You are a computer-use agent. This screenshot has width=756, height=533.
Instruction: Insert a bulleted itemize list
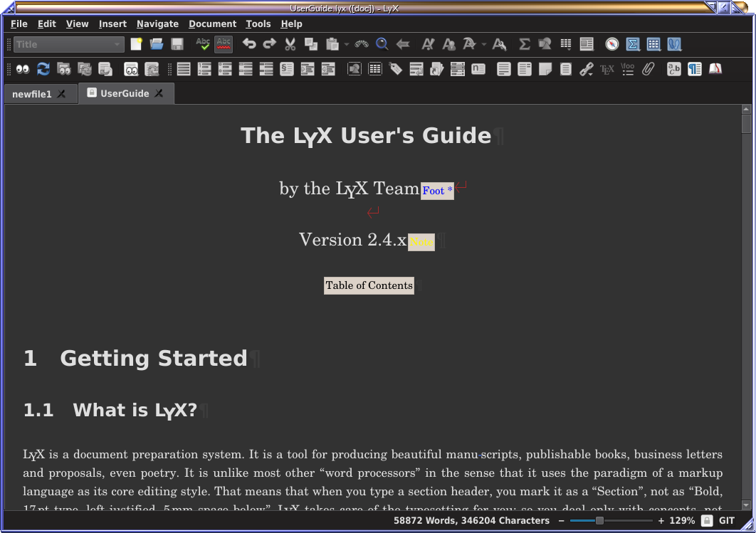pos(225,69)
